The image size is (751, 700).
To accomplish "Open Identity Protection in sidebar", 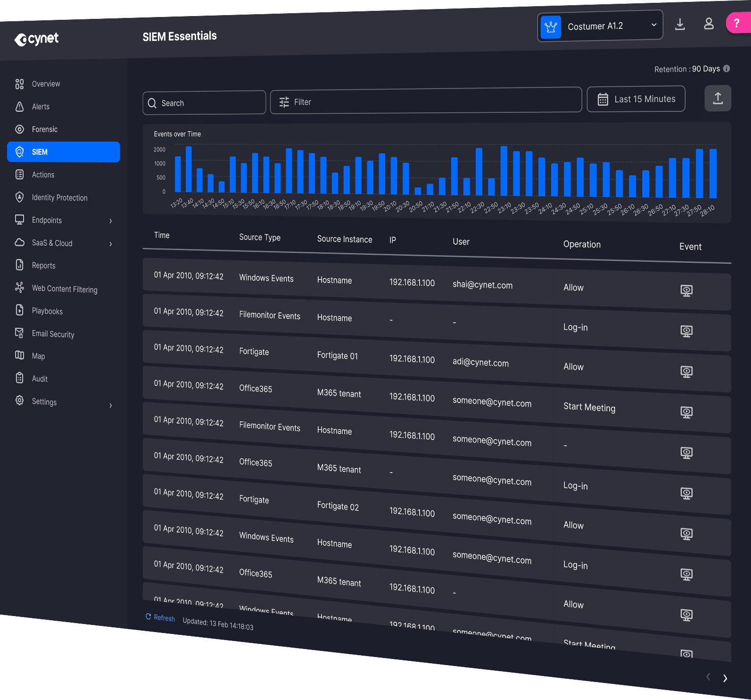I will pyautogui.click(x=59, y=198).
